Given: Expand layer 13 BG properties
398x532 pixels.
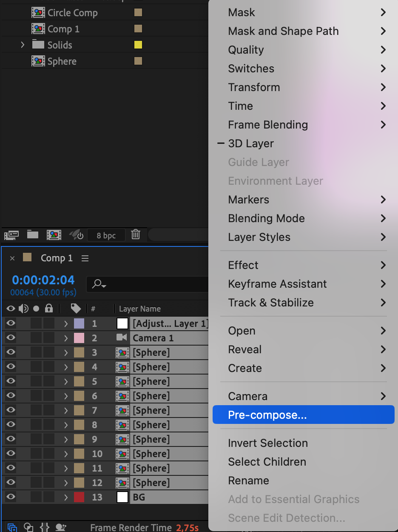Looking at the screenshot, I should point(66,497).
